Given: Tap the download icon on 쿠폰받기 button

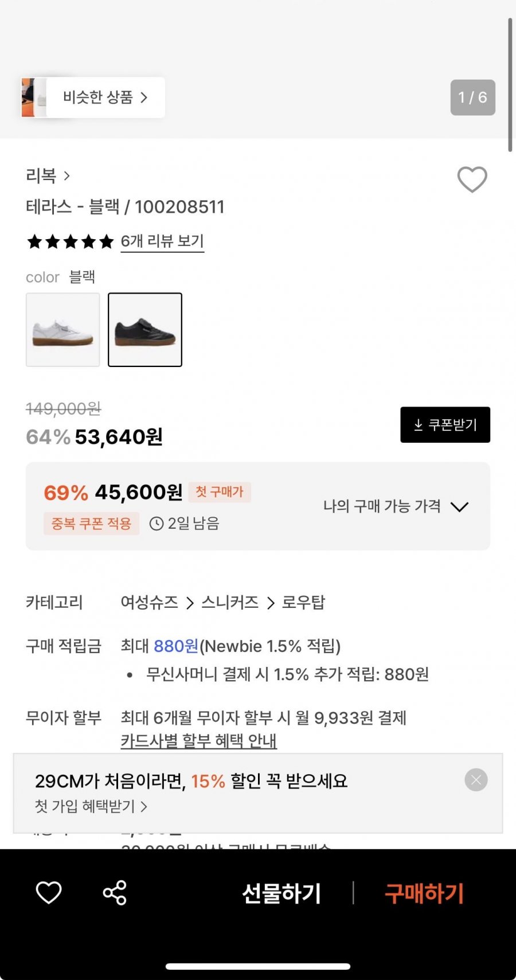Looking at the screenshot, I should 419,424.
